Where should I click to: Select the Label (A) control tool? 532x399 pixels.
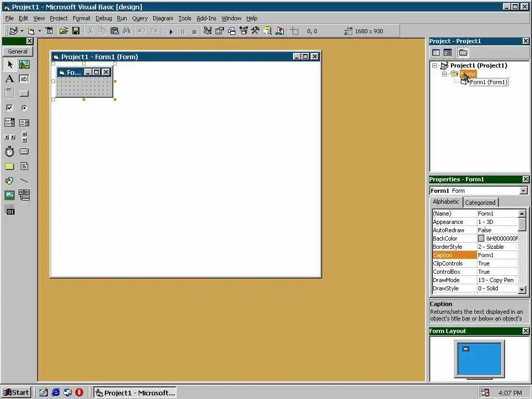pos(10,79)
